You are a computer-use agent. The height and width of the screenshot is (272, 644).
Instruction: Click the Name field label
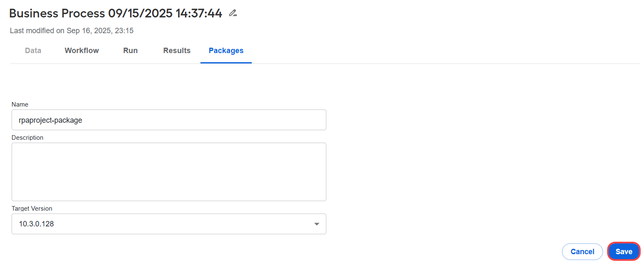(20, 104)
